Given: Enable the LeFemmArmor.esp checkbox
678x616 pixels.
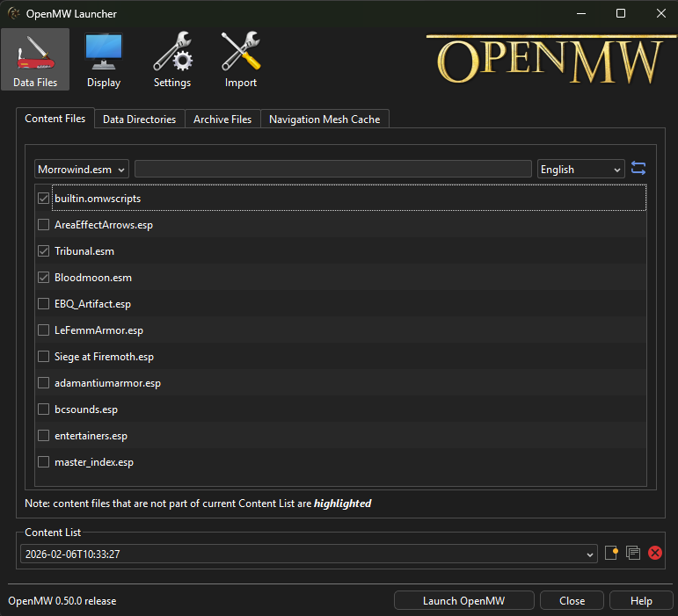Looking at the screenshot, I should point(44,330).
